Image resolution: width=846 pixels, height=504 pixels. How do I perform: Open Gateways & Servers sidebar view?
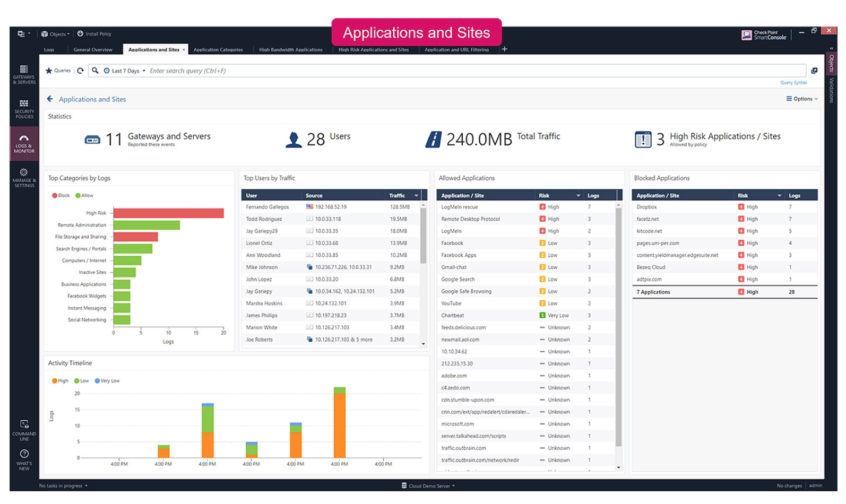pos(24,75)
